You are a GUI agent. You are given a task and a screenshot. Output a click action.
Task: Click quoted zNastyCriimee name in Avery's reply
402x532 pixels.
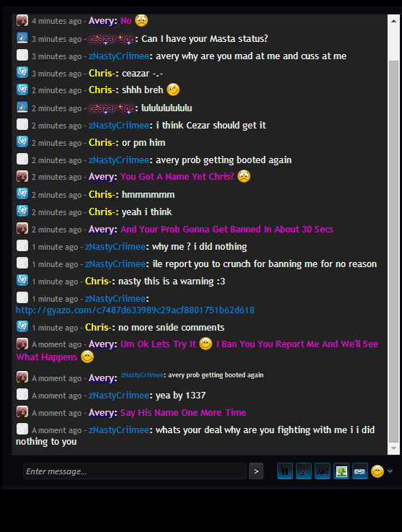tap(142, 375)
